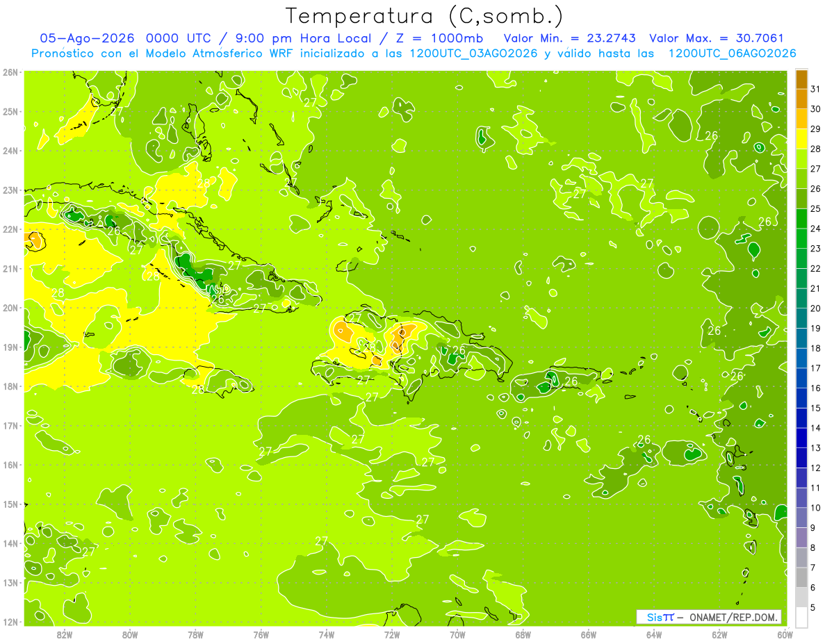Click the "24N" latitude axis label
The width and height of the screenshot is (834, 644).
point(11,151)
